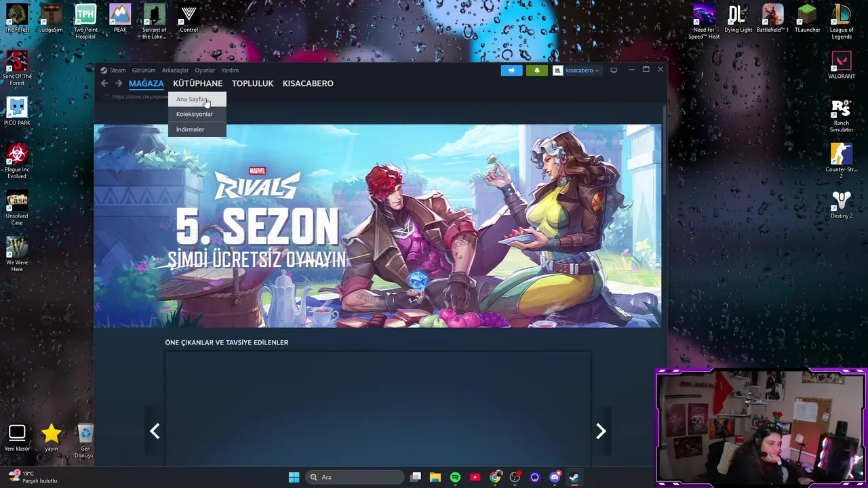Screen dimensions: 868x488
Task: Select İndirmeler from library dropdown
Action: (x=197, y=129)
